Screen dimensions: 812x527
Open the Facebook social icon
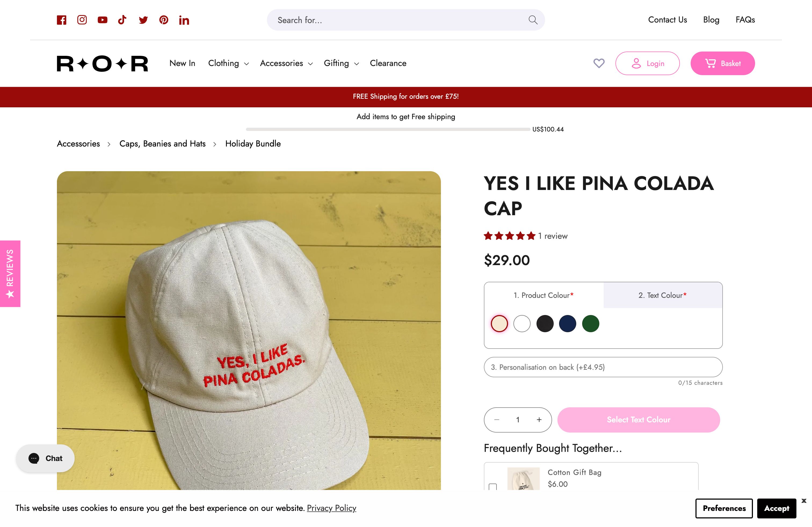point(61,20)
